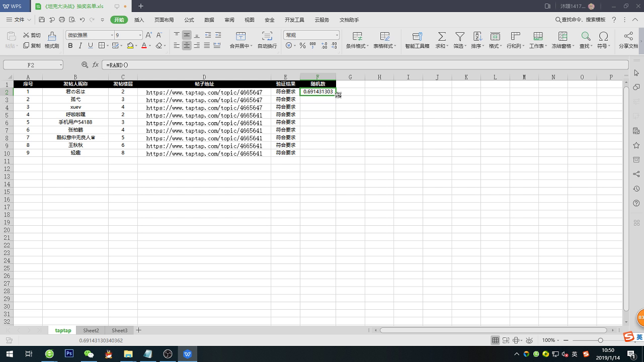Open the Smart Toolbox (智能工具箱)
The width and height of the screenshot is (644, 362).
point(417,40)
